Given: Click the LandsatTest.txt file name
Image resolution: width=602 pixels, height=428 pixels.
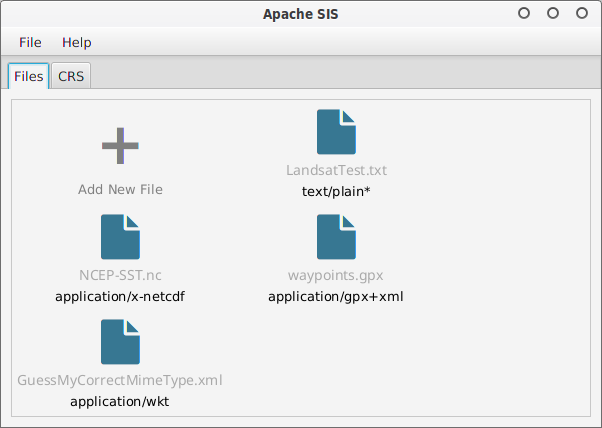Looking at the screenshot, I should click(336, 170).
